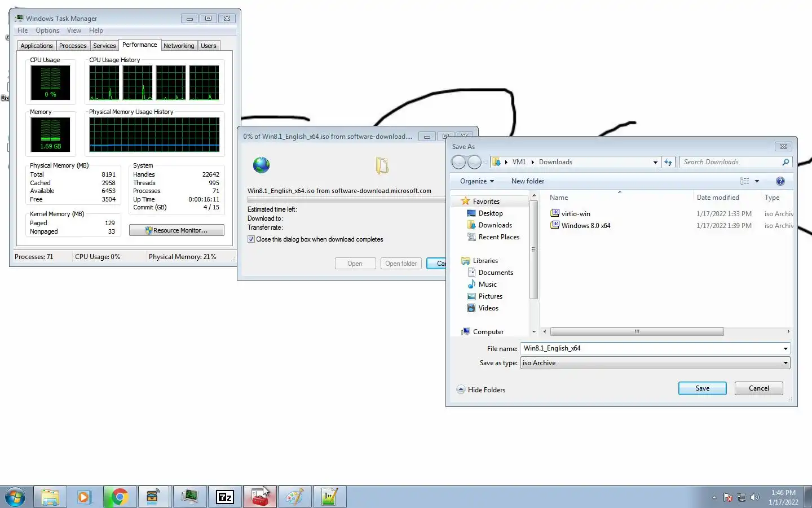Click the network icon in system tray

coord(742,497)
